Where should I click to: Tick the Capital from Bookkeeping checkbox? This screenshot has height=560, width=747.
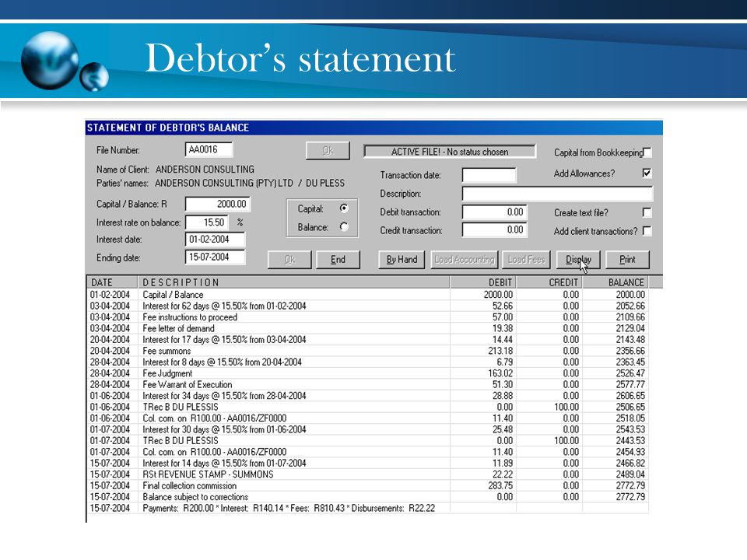pos(647,152)
